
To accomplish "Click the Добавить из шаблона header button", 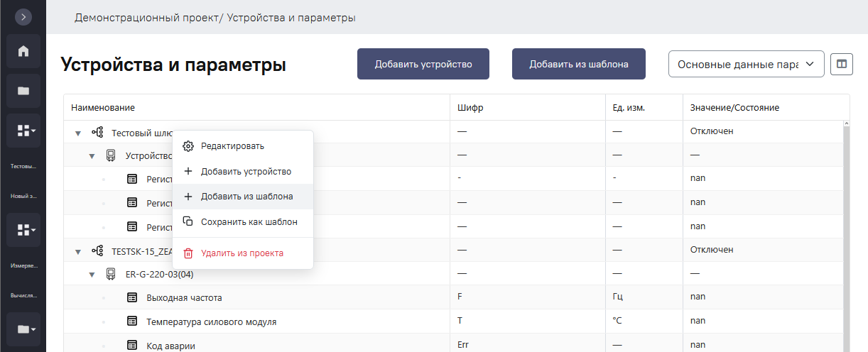I will (x=579, y=64).
